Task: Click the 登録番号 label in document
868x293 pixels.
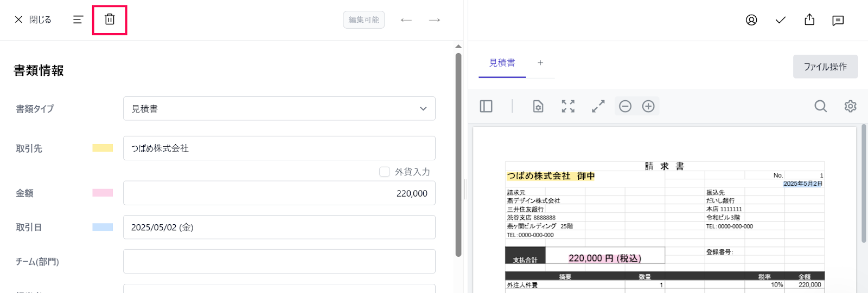Action: [719, 252]
